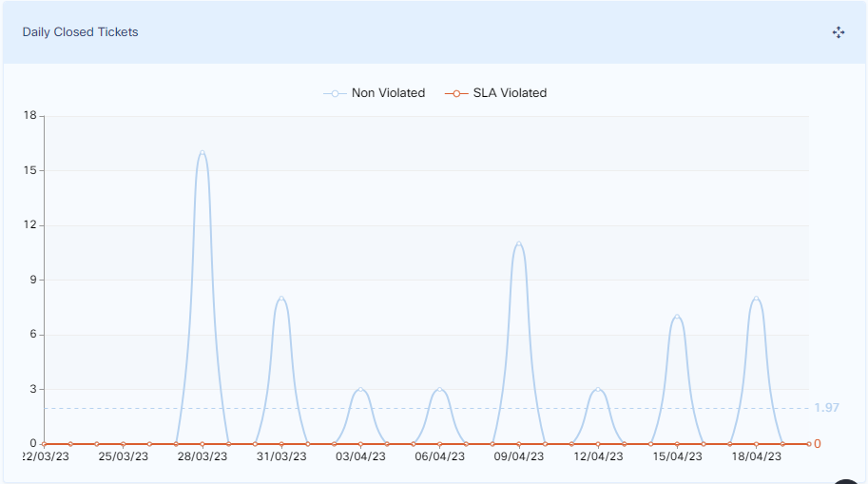Toggle the SLA Violated legend series

pos(510,93)
